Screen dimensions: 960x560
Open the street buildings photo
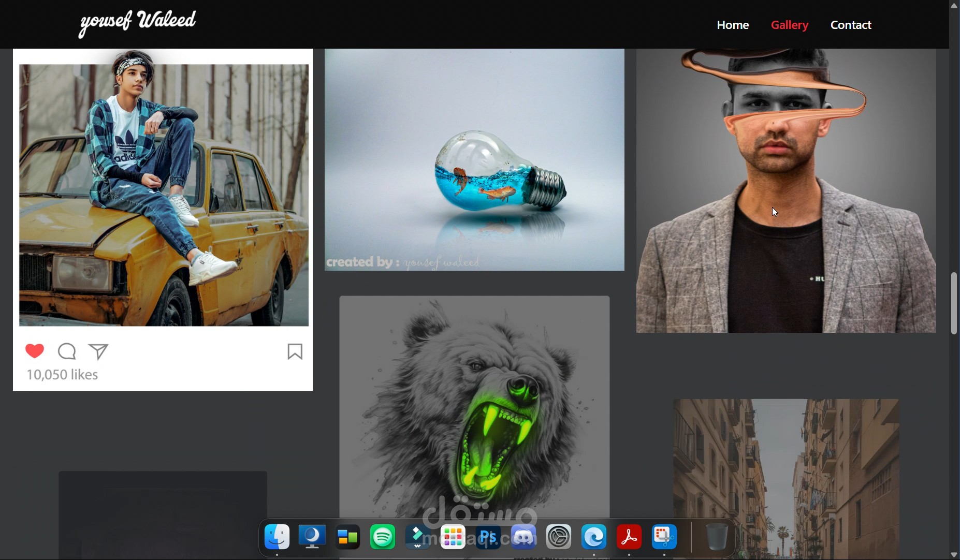coord(786,479)
